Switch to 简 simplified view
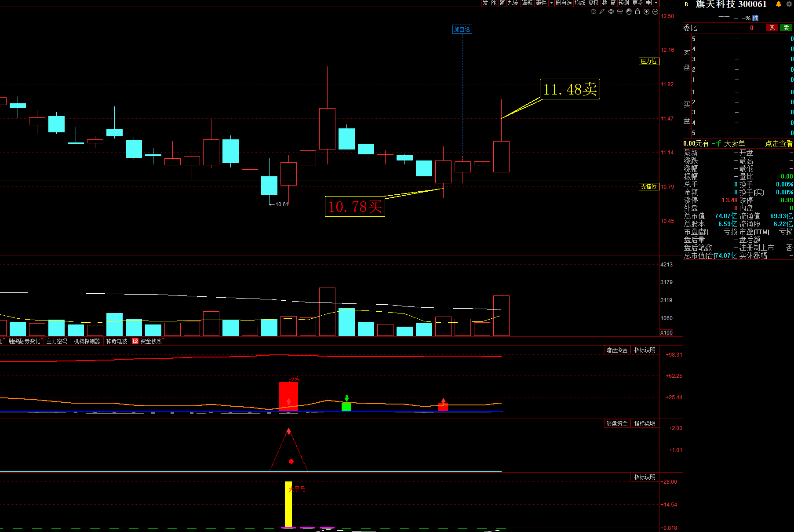 coord(502,3)
